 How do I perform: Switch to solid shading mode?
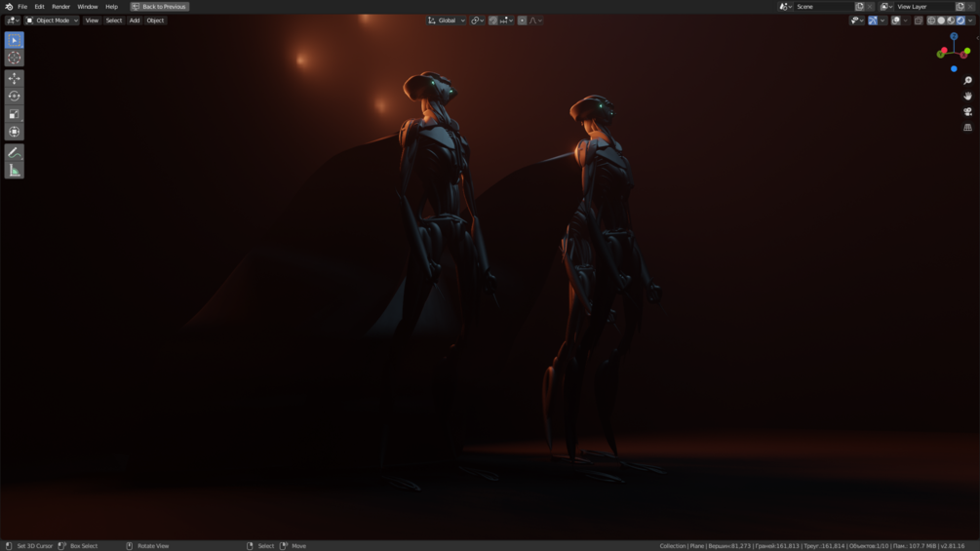[x=941, y=20]
